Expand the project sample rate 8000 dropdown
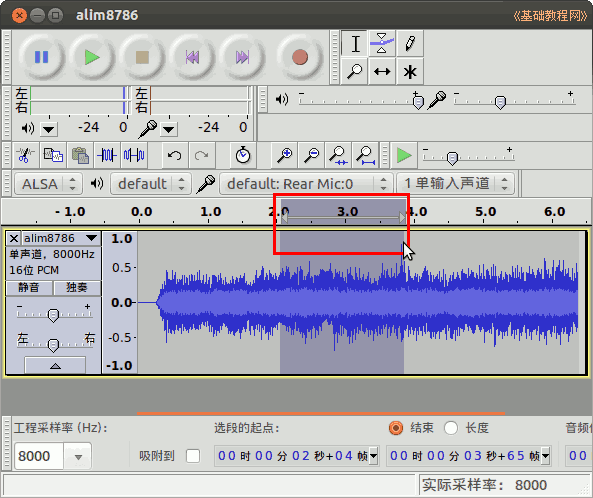Image resolution: width=593 pixels, height=498 pixels. 78,456
